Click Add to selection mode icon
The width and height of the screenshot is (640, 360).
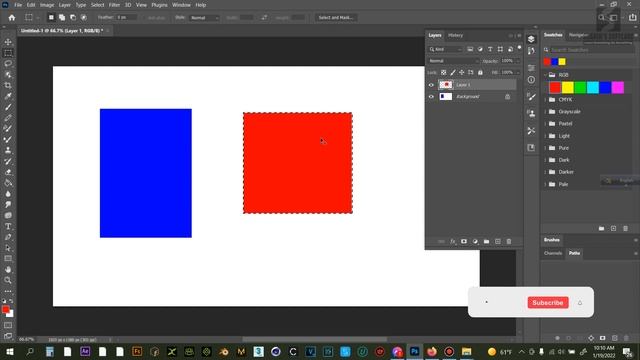(62, 18)
